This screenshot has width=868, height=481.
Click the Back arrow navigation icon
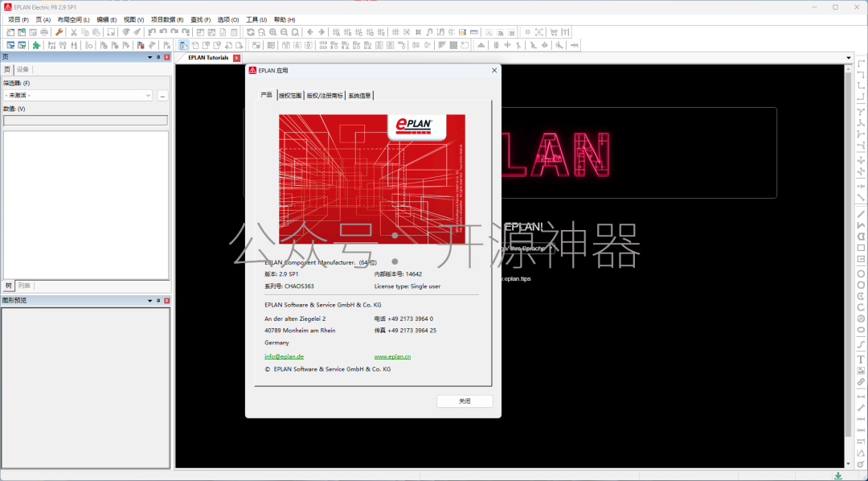coord(310,32)
